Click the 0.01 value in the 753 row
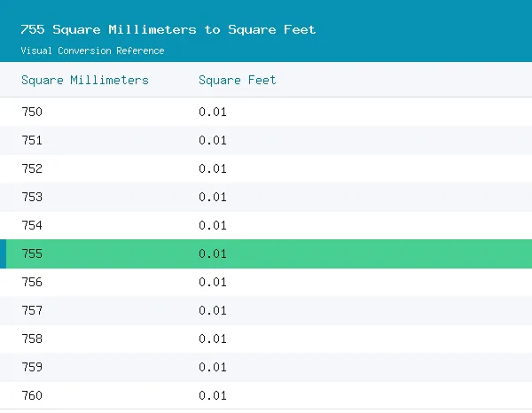This screenshot has width=532, height=413. tap(213, 197)
